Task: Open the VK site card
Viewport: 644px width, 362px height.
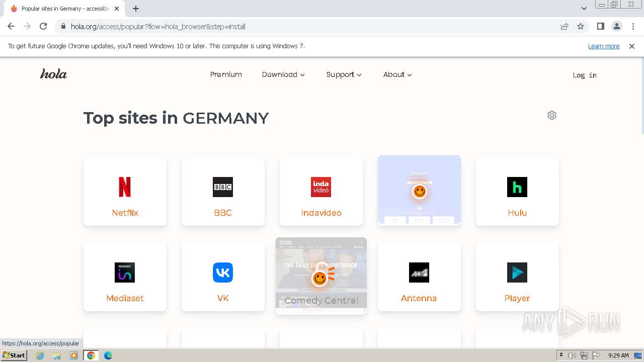Action: pyautogui.click(x=223, y=277)
